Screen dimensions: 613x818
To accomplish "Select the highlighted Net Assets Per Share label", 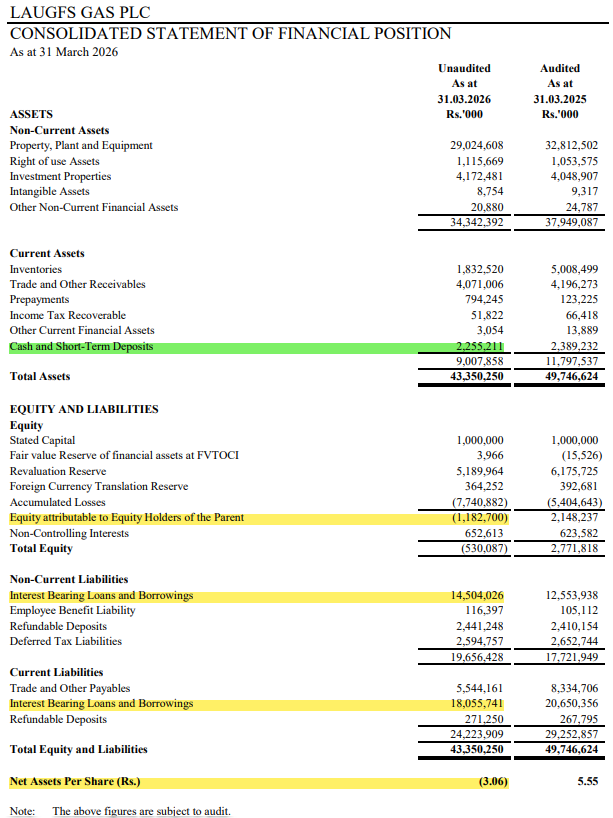I will (x=75, y=781).
